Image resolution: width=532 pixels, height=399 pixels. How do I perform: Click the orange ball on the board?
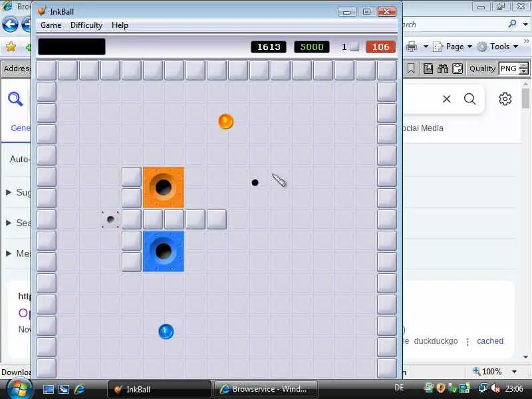225,122
